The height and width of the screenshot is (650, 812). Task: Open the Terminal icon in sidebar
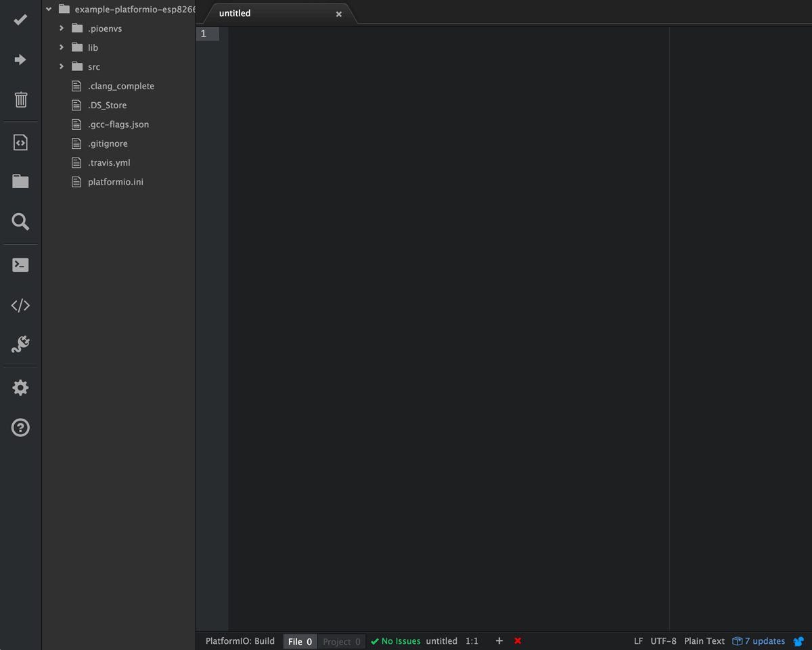(x=20, y=265)
